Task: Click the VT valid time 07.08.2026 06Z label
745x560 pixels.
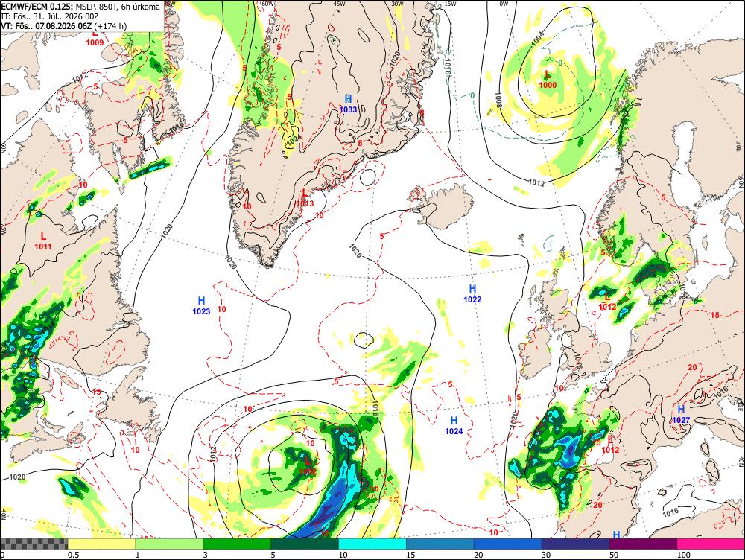Action: pos(63,25)
